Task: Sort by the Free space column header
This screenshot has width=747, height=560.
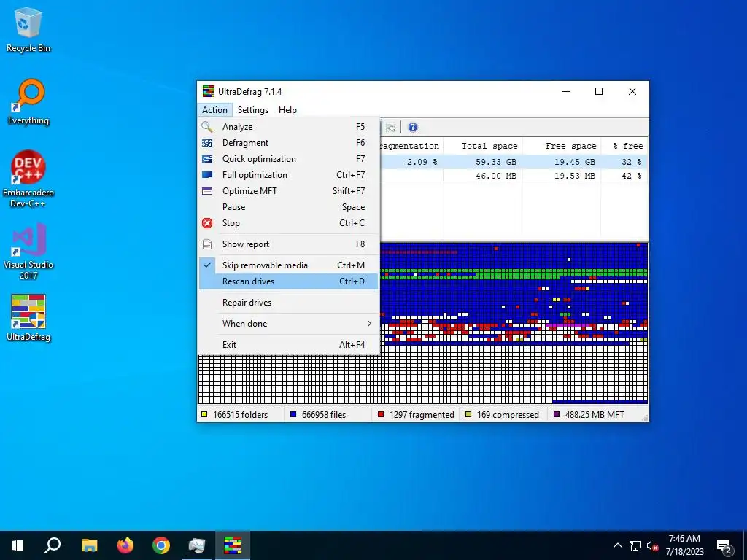Action: click(561, 146)
